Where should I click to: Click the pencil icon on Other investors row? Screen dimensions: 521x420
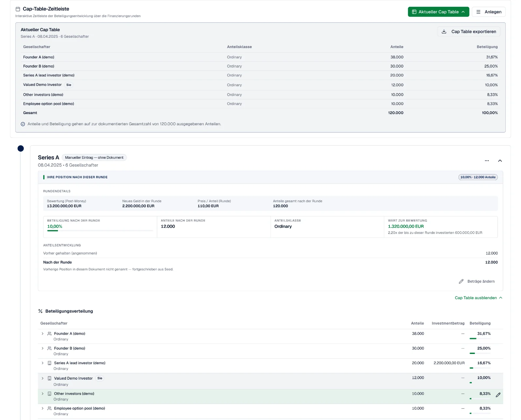pos(498,395)
